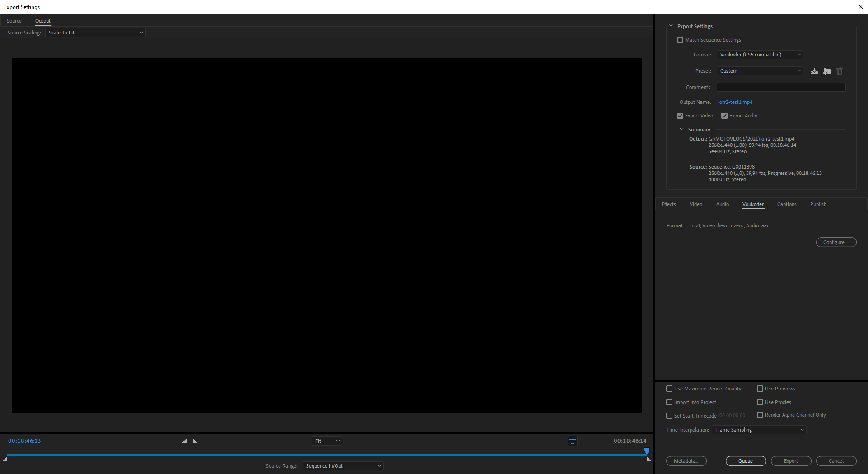Enable Match Sequence Settings checkbox
Screen dimensions: 868x474
[680, 40]
